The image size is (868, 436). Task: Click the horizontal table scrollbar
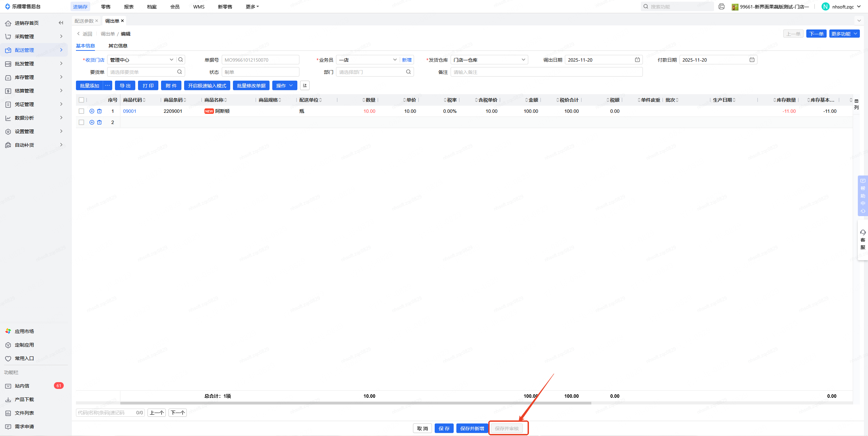pyautogui.click(x=355, y=403)
